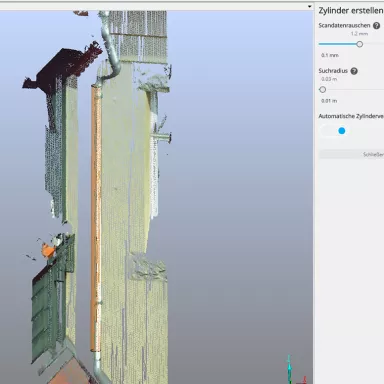Click the '0.1 mm' minimum label
The height and width of the screenshot is (384, 384).
pyautogui.click(x=329, y=55)
